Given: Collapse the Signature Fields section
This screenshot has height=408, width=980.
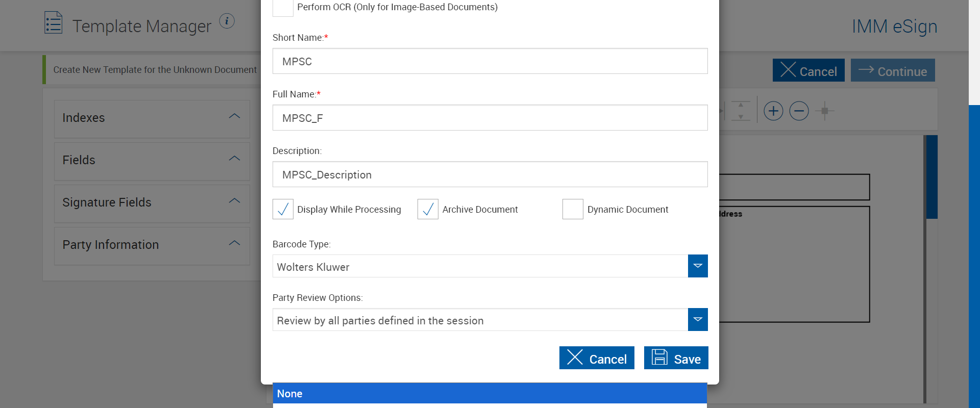Looking at the screenshot, I should tap(234, 201).
